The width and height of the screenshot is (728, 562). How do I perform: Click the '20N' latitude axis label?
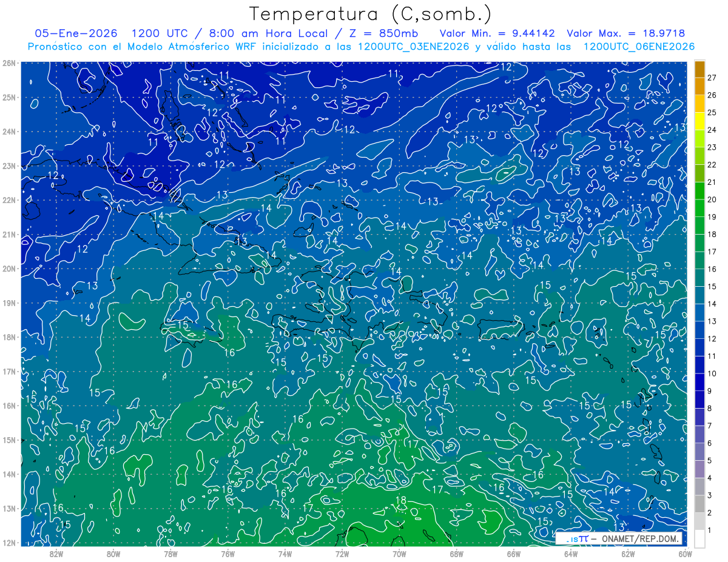tap(9, 269)
